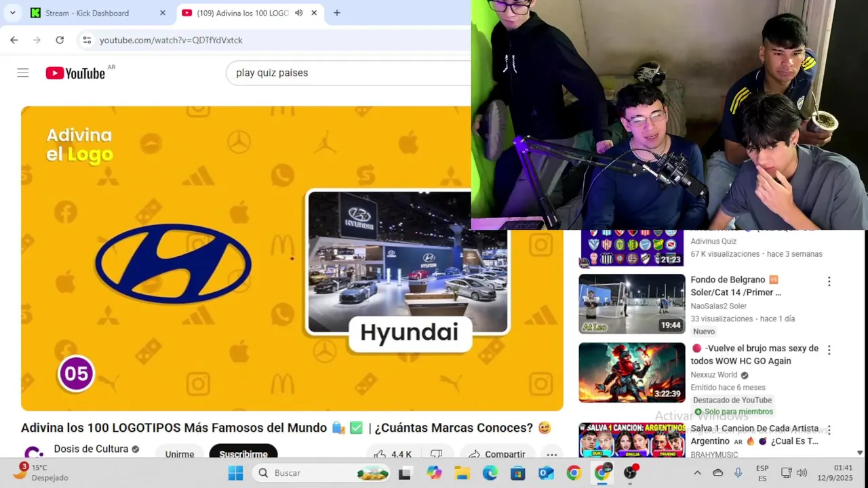
Task: Open more actions ellipsis under the video
Action: click(x=552, y=453)
